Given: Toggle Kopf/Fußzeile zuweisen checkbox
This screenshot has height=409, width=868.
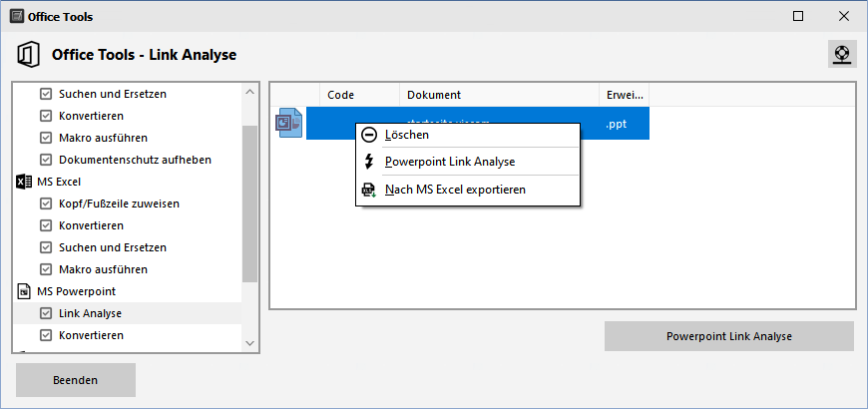Looking at the screenshot, I should click(x=46, y=204).
